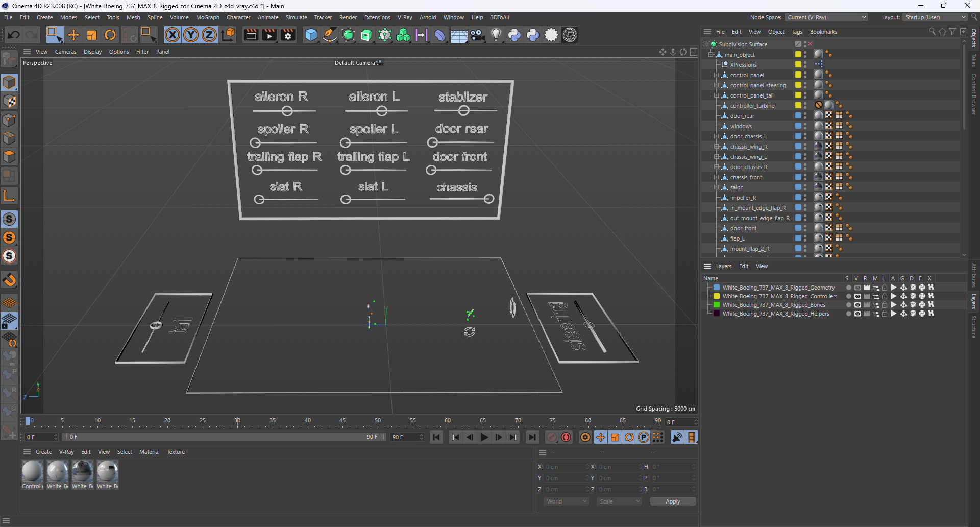Open the Scale mode dropdown

pos(619,501)
